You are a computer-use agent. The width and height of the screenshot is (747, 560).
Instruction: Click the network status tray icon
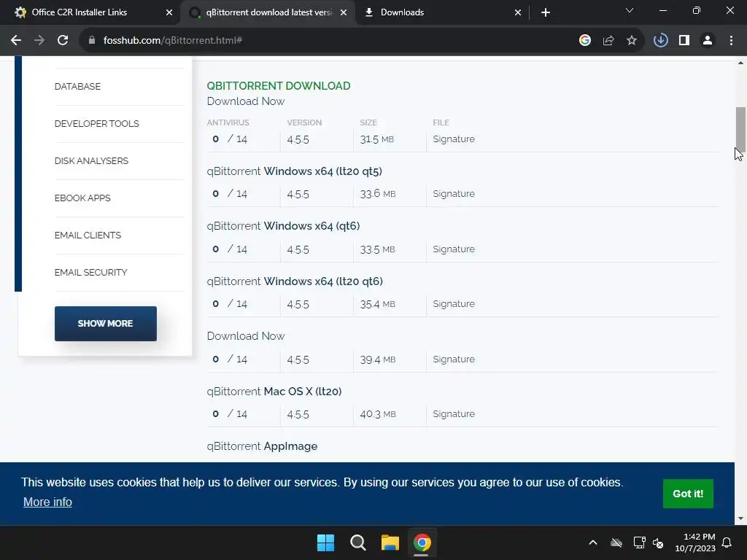(639, 542)
